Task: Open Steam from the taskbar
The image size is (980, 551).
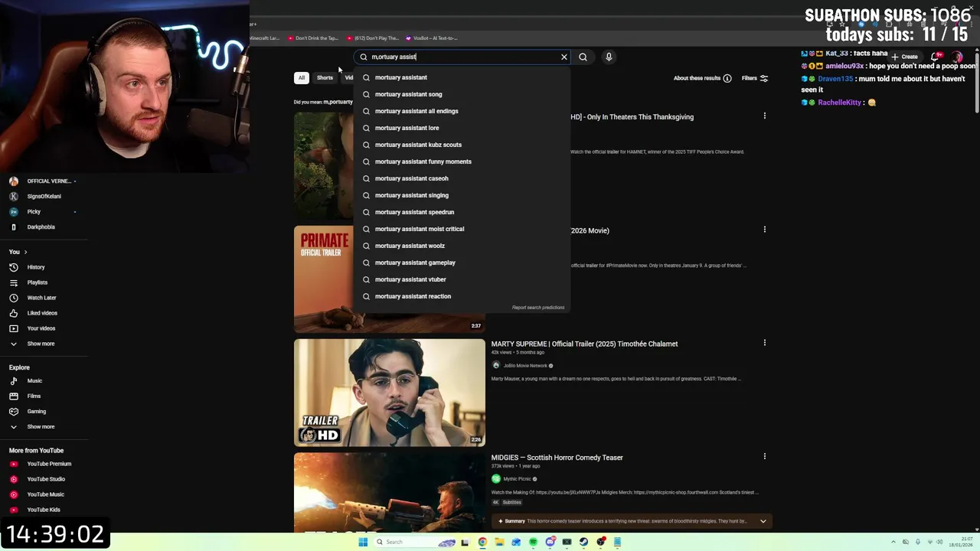Action: (583, 542)
